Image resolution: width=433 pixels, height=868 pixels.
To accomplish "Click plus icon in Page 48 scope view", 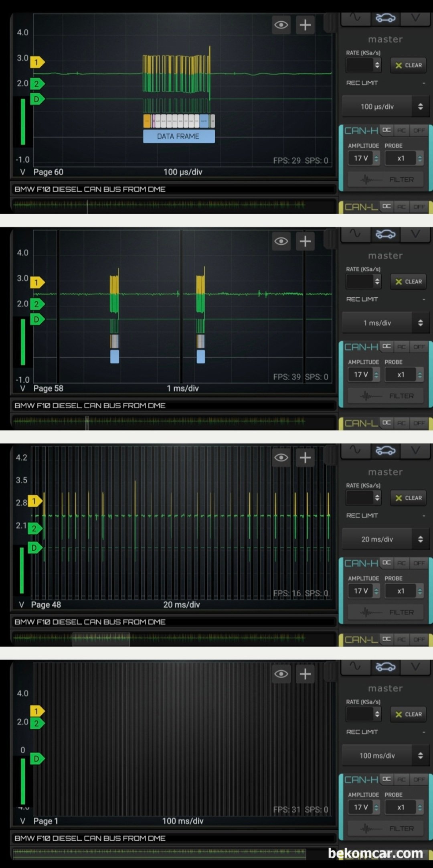I will pyautogui.click(x=305, y=458).
